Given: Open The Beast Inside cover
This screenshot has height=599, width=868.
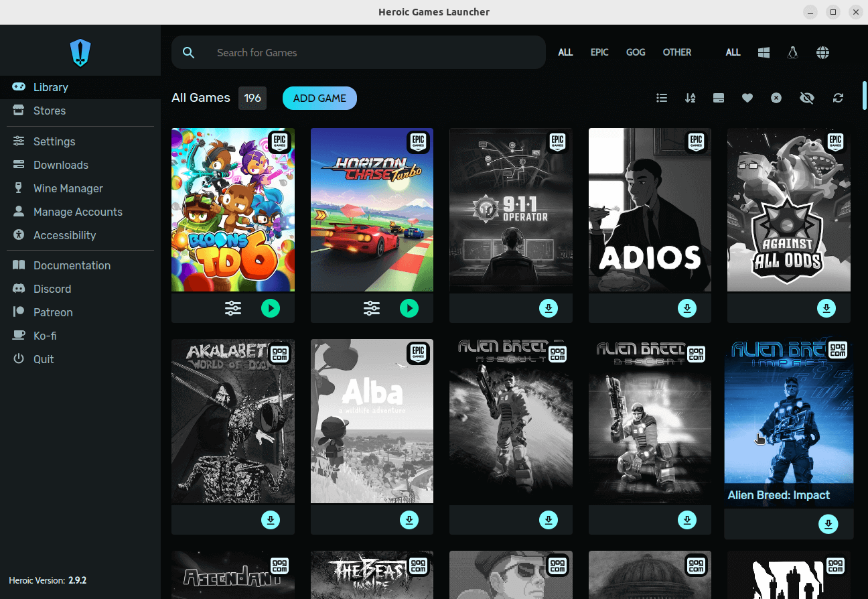Looking at the screenshot, I should pos(372,575).
